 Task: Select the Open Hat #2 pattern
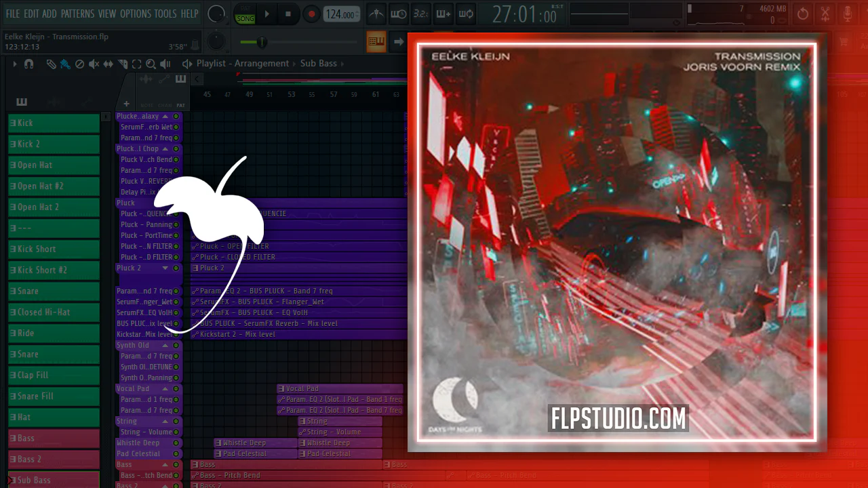pyautogui.click(x=54, y=186)
